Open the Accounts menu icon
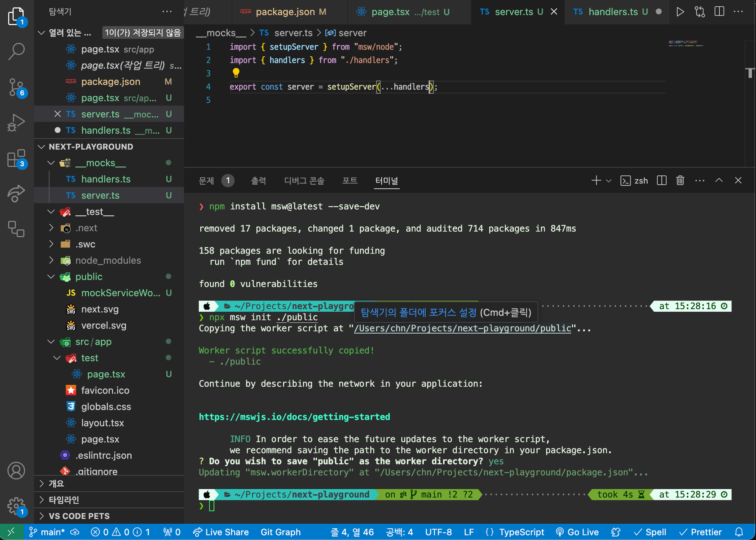The image size is (756, 540). click(x=16, y=470)
